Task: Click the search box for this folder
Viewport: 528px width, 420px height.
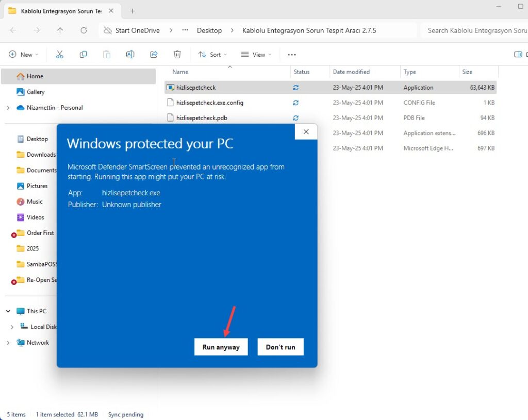Action: (475, 30)
